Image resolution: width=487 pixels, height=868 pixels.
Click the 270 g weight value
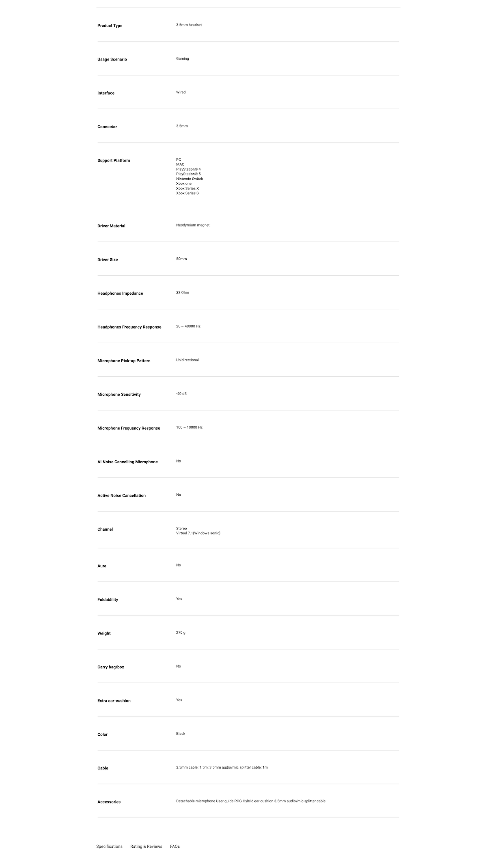pyautogui.click(x=181, y=633)
